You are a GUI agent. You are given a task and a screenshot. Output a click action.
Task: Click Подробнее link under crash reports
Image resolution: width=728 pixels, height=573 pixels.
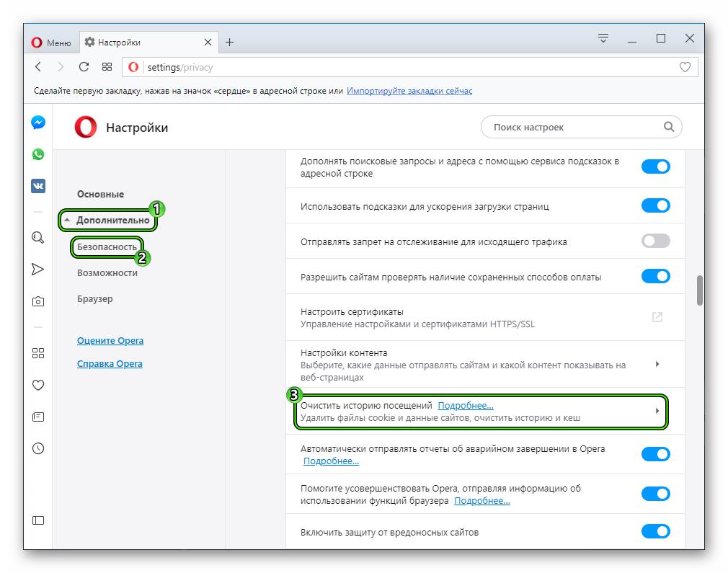pyautogui.click(x=331, y=461)
